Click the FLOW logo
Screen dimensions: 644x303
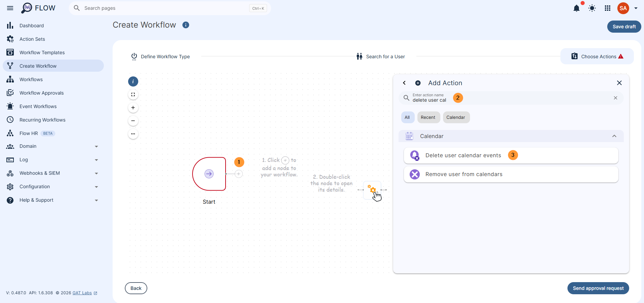38,8
